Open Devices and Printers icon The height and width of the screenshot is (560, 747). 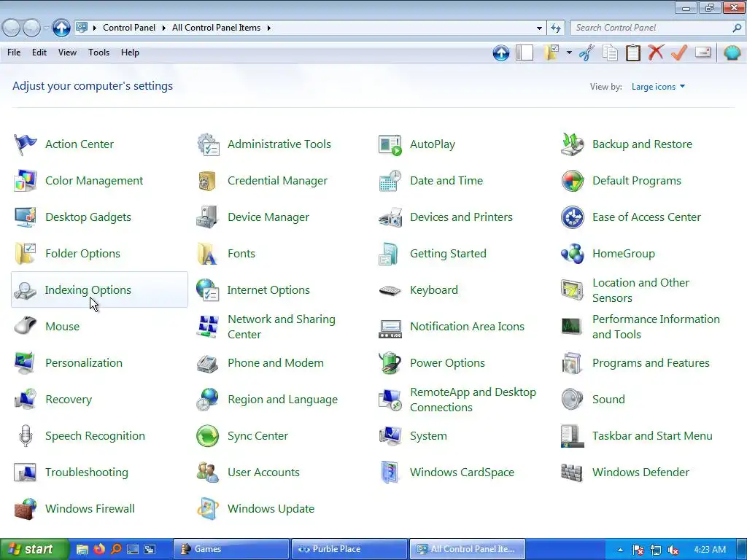coord(390,217)
